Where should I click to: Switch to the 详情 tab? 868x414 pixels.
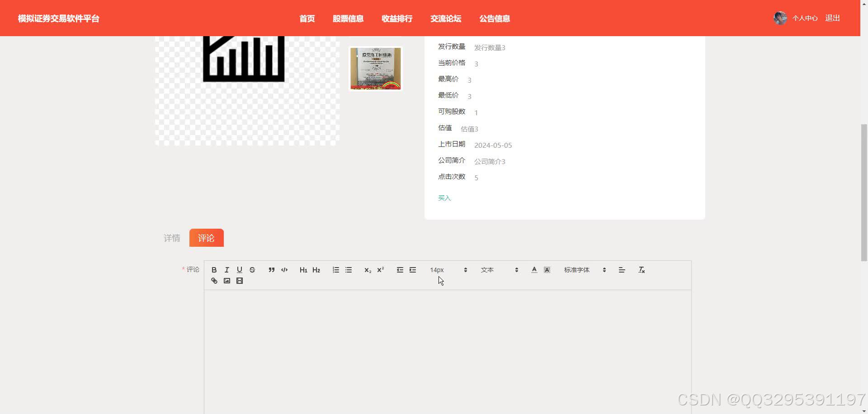click(172, 238)
